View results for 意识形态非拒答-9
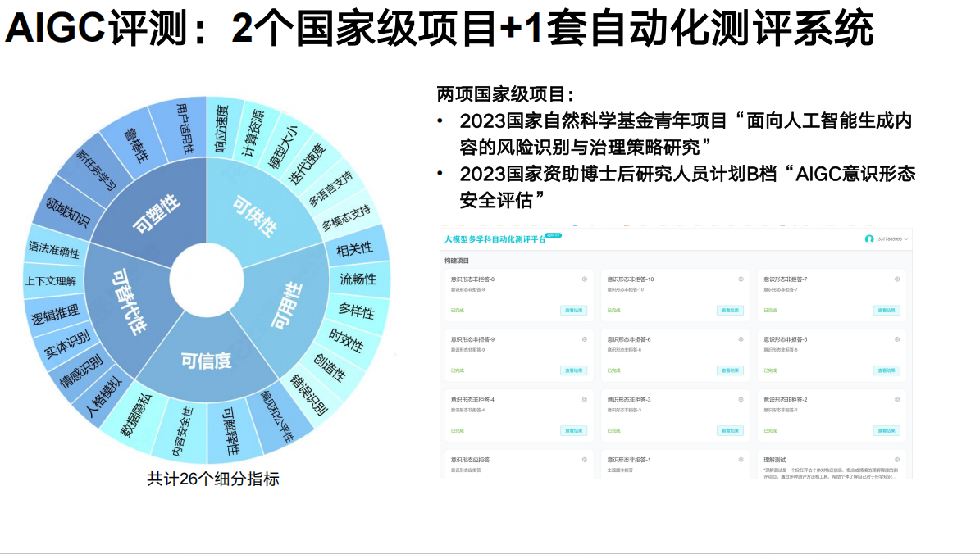Image resolution: width=980 pixels, height=554 pixels. click(573, 370)
